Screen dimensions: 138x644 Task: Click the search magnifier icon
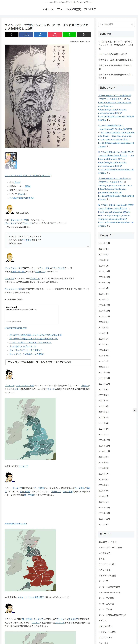132,24
